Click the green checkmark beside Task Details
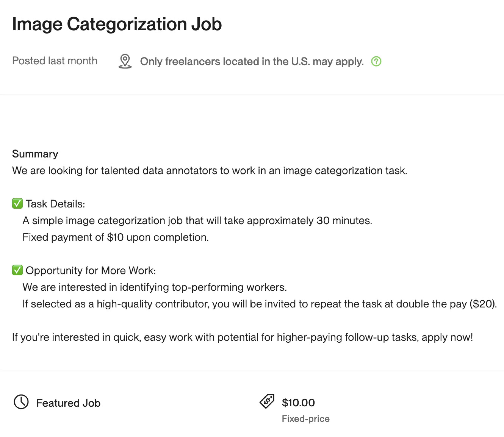 point(17,203)
